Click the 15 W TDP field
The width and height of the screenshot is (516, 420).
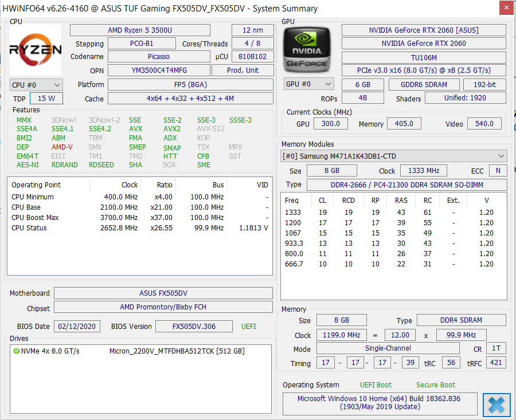click(x=46, y=99)
